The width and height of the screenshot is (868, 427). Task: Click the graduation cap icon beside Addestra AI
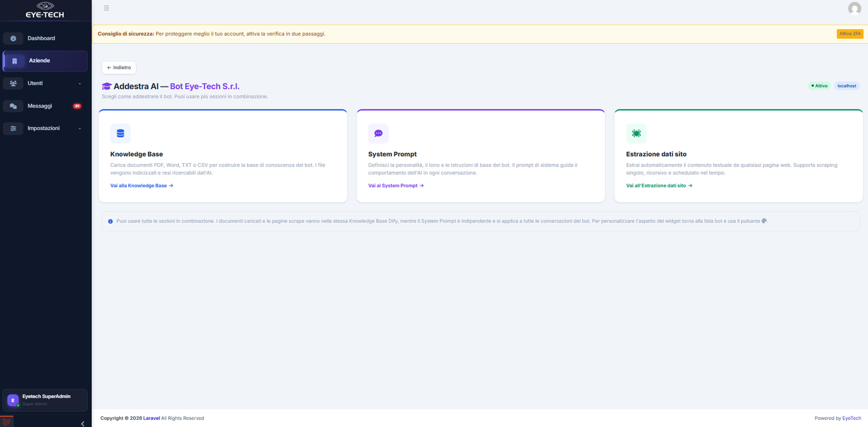[107, 86]
